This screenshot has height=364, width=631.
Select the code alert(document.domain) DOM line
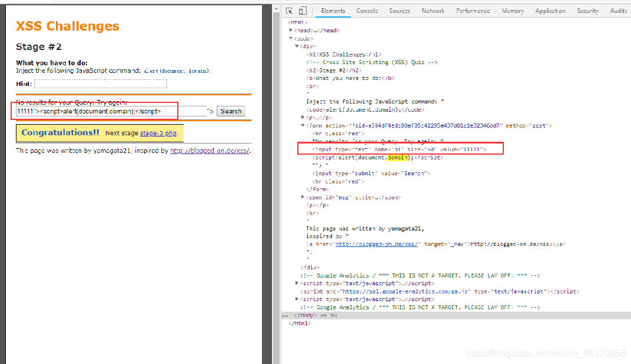pyautogui.click(x=365, y=110)
